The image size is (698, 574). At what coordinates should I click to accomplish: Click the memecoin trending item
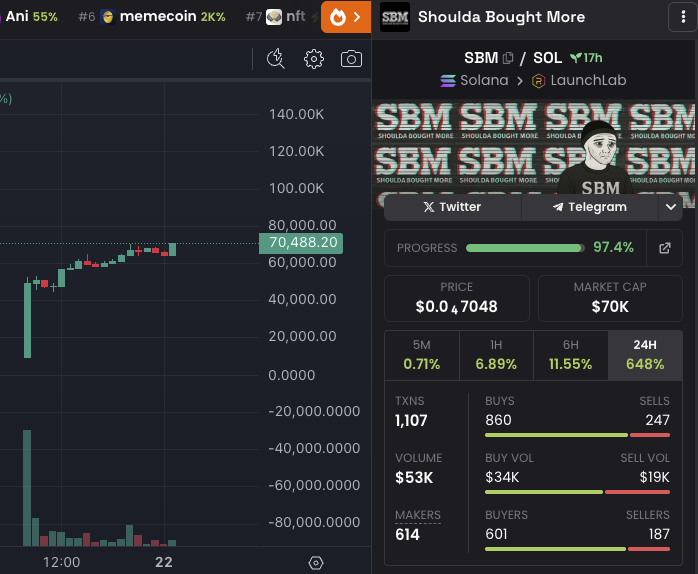tap(152, 16)
